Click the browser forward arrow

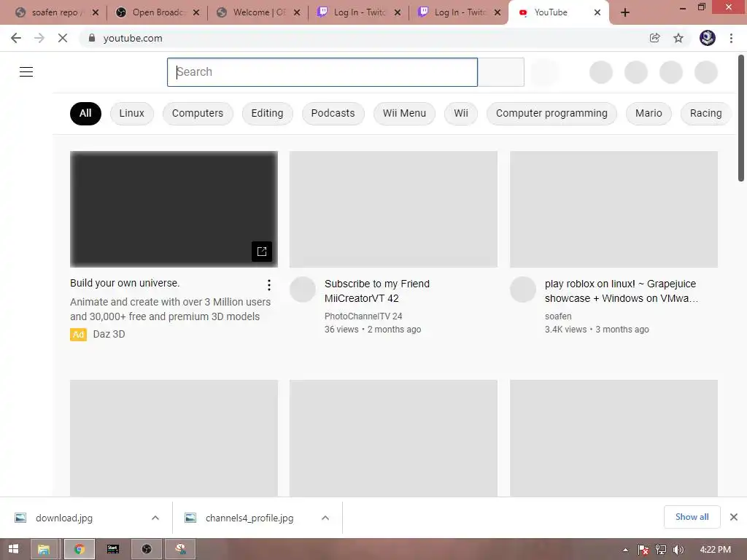click(x=39, y=38)
